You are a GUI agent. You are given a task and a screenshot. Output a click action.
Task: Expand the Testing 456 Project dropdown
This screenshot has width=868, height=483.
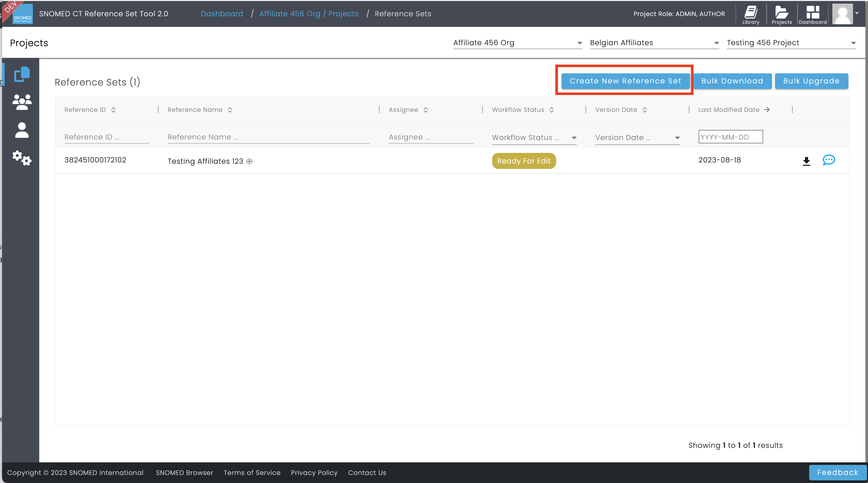(x=791, y=43)
